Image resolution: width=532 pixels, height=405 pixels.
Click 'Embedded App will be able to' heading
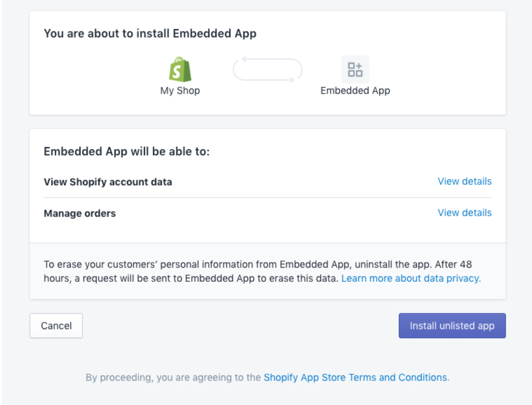[127, 151]
